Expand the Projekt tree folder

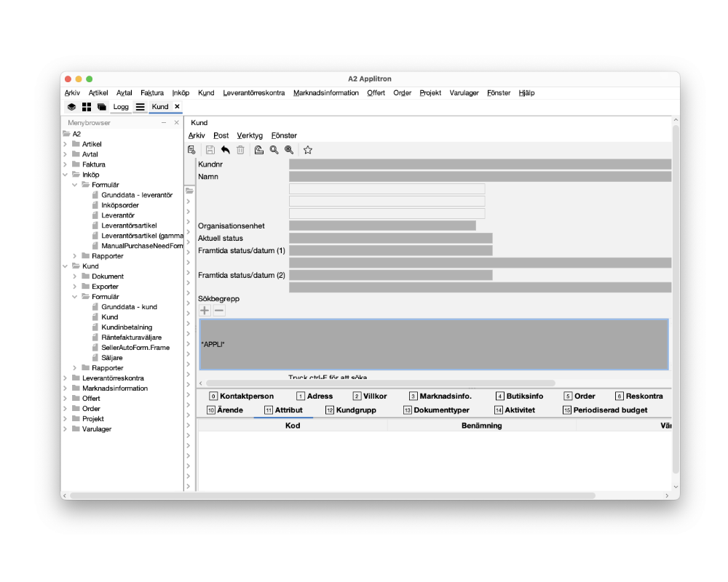tap(65, 419)
